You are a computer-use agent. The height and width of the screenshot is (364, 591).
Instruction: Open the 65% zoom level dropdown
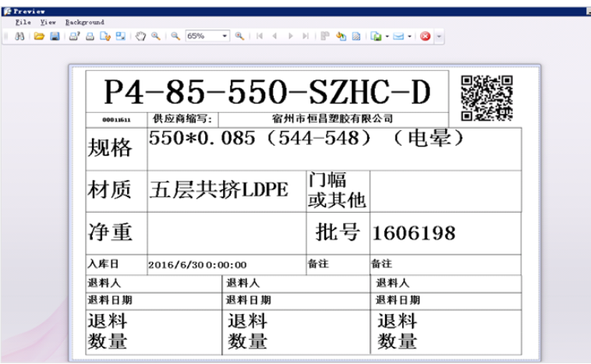tap(225, 36)
